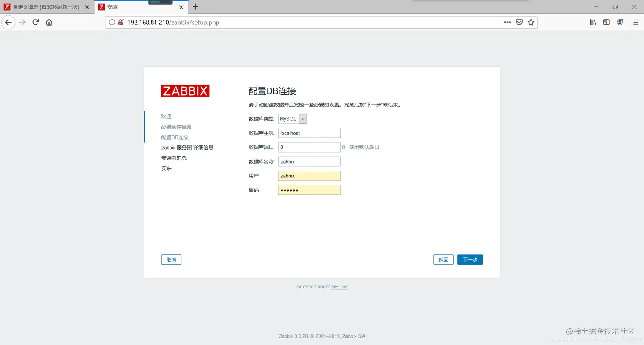Switch to the 自定义图表 tab
Viewport: 644px width, 345px height.
click(47, 7)
